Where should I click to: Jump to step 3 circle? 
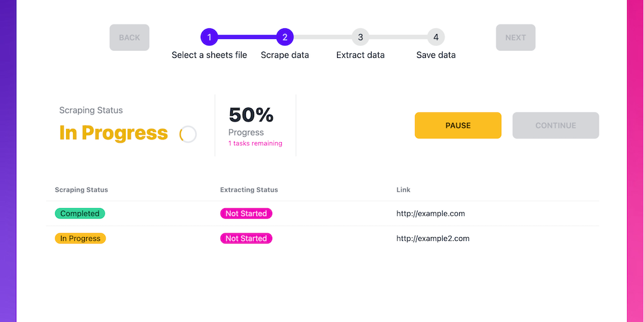click(x=360, y=37)
